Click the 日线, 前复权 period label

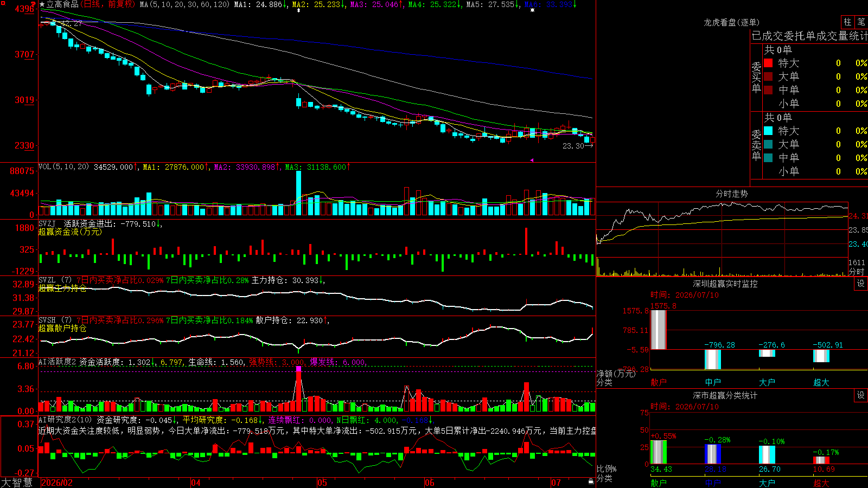(107, 4)
